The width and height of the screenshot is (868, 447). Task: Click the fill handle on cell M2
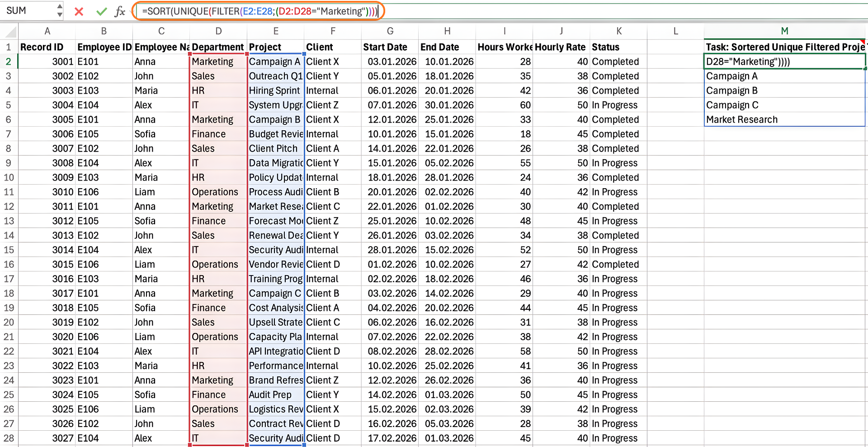pos(865,68)
